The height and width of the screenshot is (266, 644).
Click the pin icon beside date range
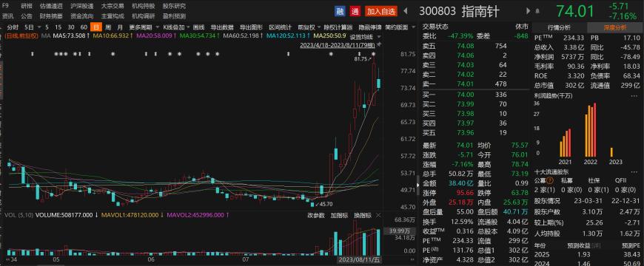click(x=379, y=44)
